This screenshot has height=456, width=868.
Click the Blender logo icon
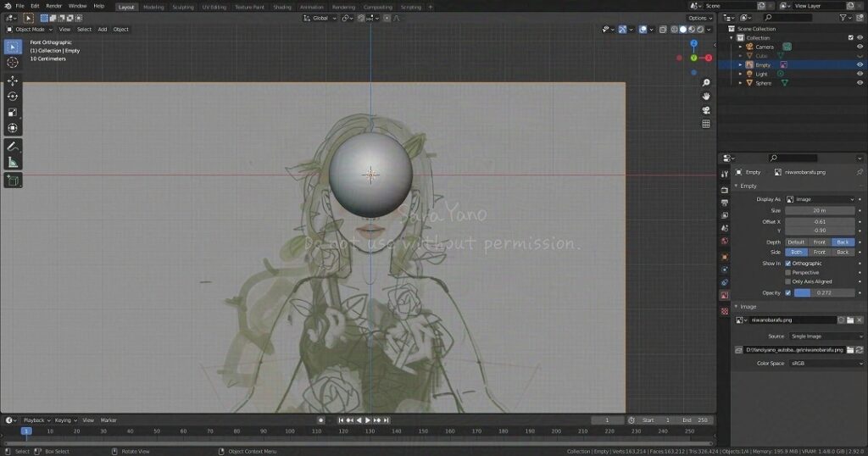[7, 6]
